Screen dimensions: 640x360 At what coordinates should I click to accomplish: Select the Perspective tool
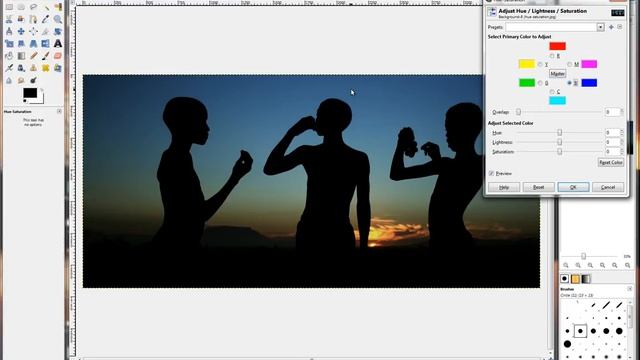(x=33, y=44)
